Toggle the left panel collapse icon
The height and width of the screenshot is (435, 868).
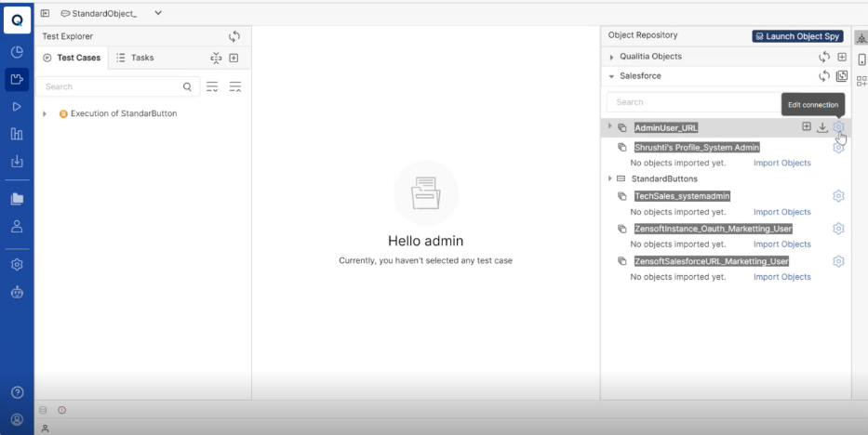[x=45, y=12]
